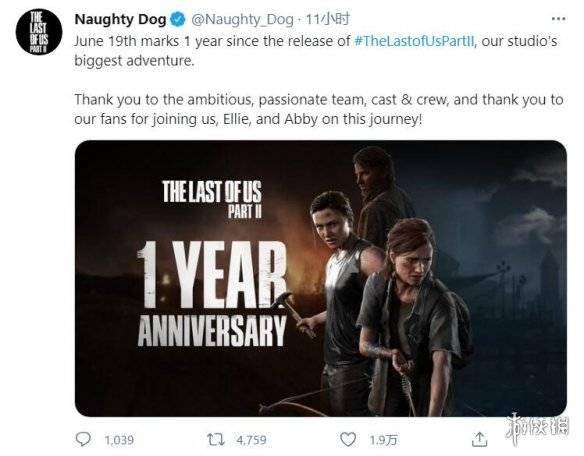Click the share upload icon
The width and height of the screenshot is (584, 456).
tap(479, 440)
